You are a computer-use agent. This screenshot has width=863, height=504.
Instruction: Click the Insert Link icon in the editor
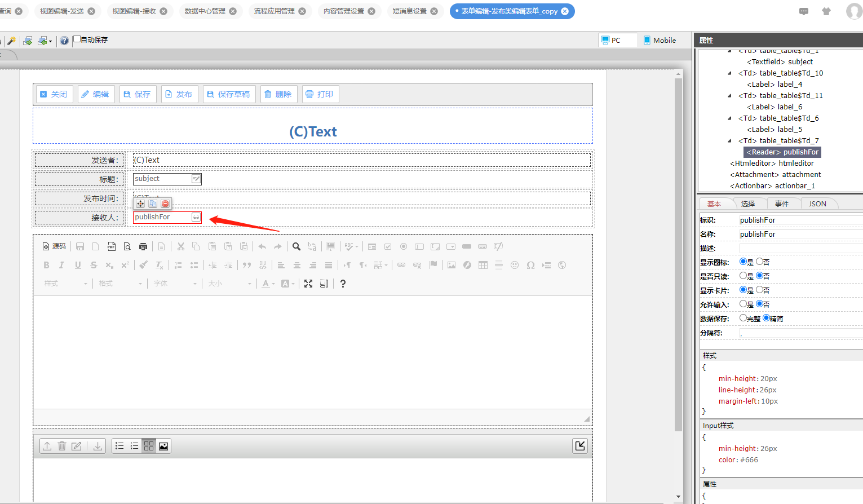tap(401, 265)
